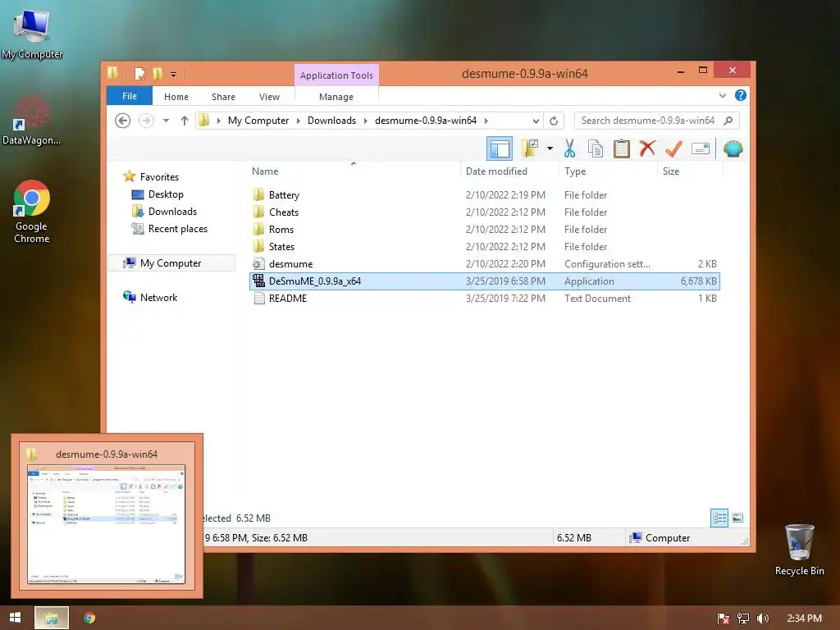The height and width of the screenshot is (630, 840).
Task: Click the Forward navigation arrow
Action: [146, 121]
